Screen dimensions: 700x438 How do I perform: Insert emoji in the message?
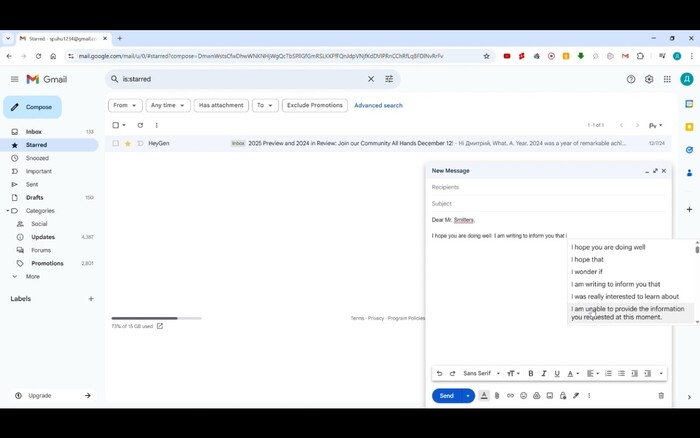(x=523, y=396)
